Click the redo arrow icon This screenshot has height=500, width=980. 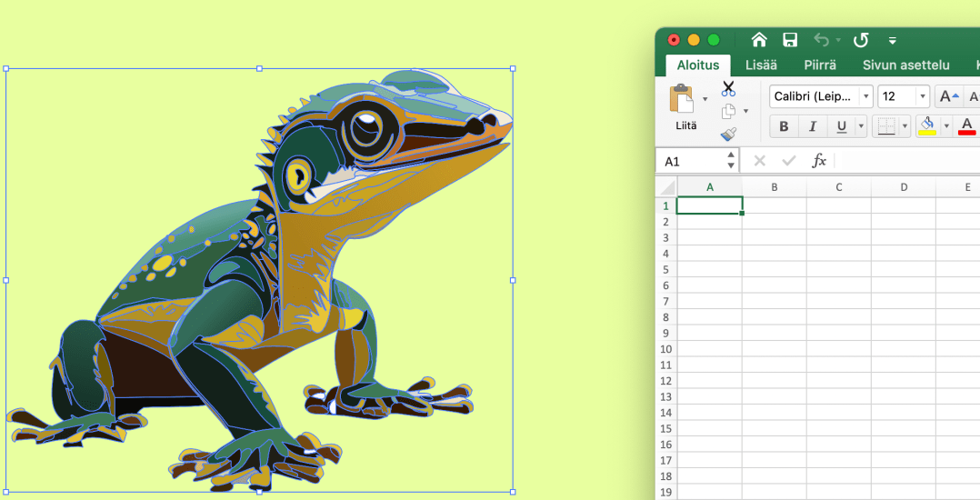(860, 39)
